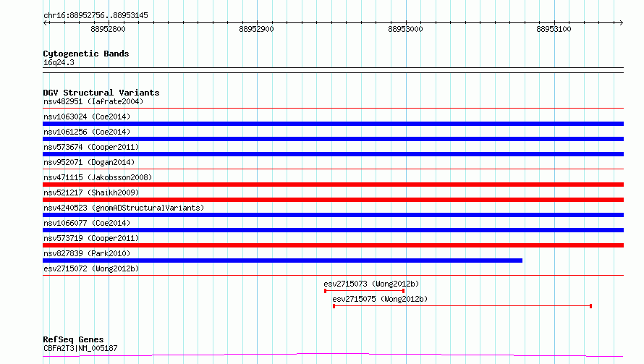The image size is (644, 364).
Task: Click the red bar of nsv471115
Action: tap(333, 185)
